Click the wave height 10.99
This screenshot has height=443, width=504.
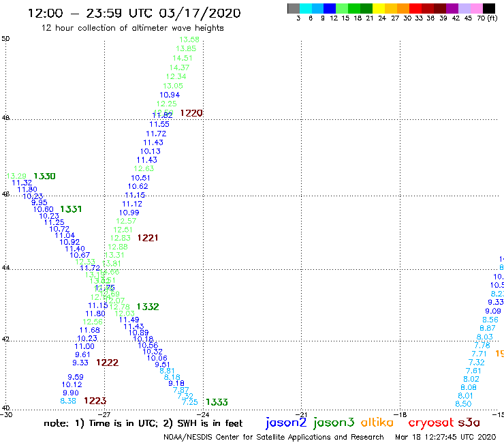click(129, 213)
